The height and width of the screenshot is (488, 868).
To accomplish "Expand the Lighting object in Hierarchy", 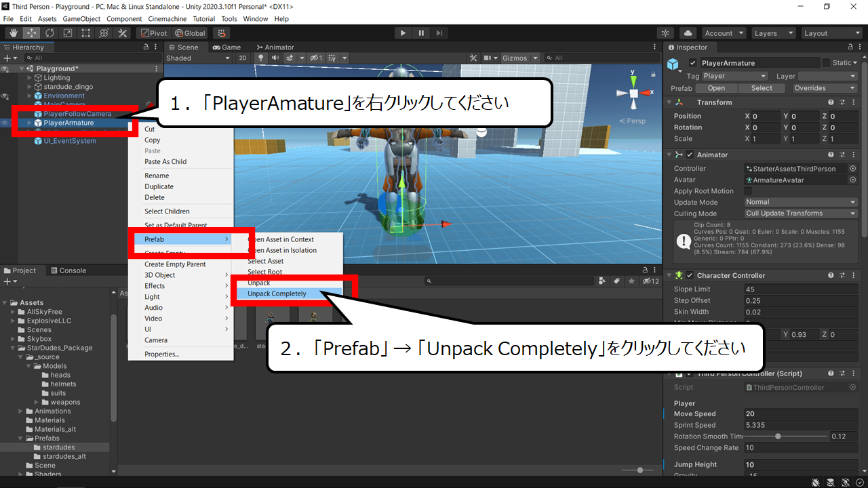I will [29, 78].
